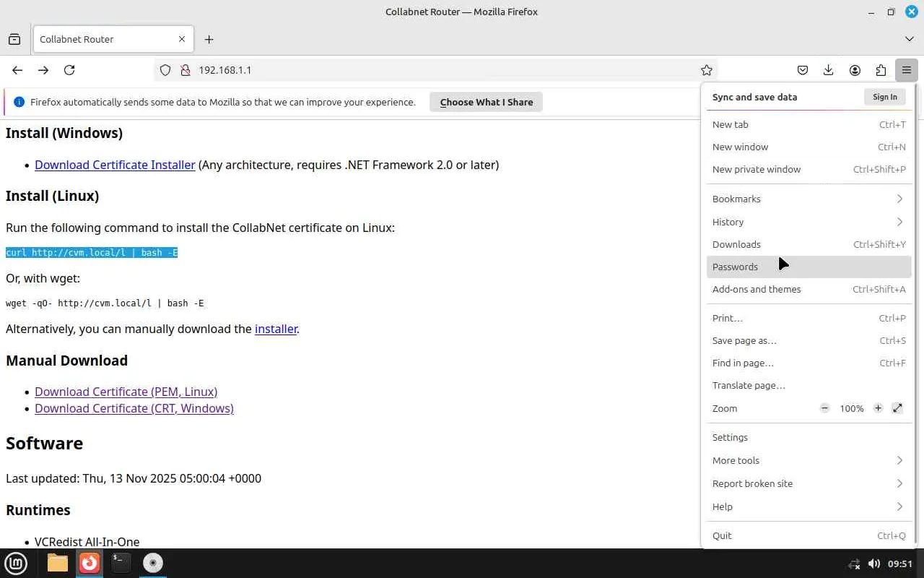Go back one page
The height and width of the screenshot is (578, 924).
coord(17,70)
